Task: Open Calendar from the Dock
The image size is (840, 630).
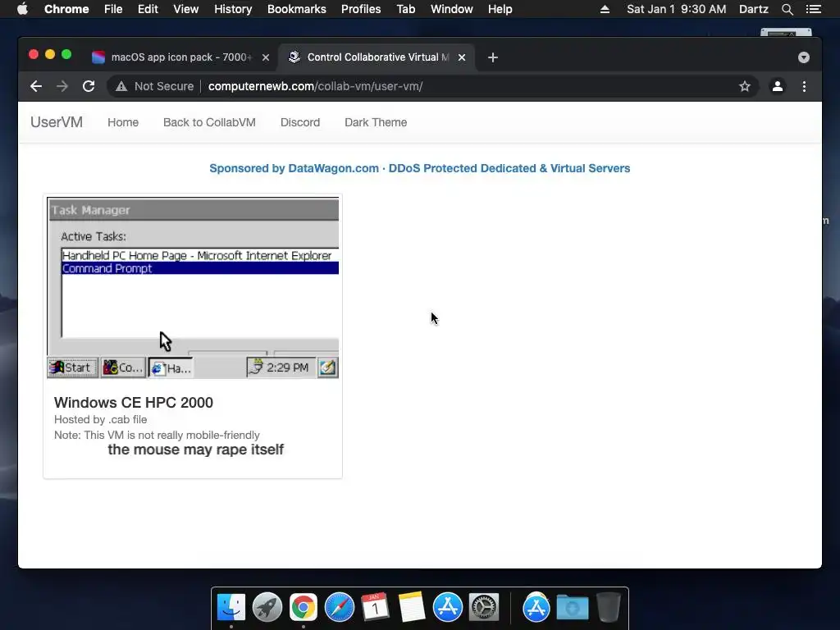Action: [x=375, y=608]
